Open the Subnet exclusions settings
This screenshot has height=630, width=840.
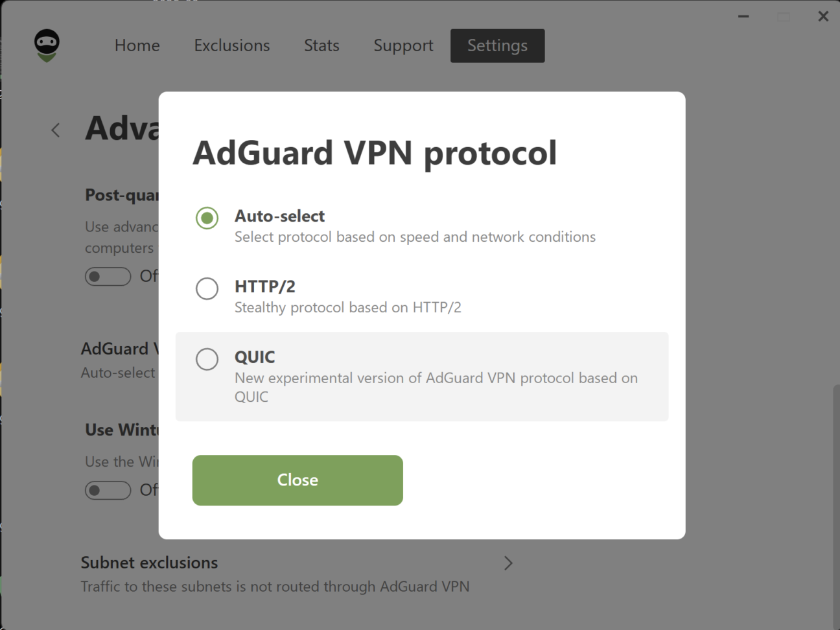pyautogui.click(x=149, y=563)
